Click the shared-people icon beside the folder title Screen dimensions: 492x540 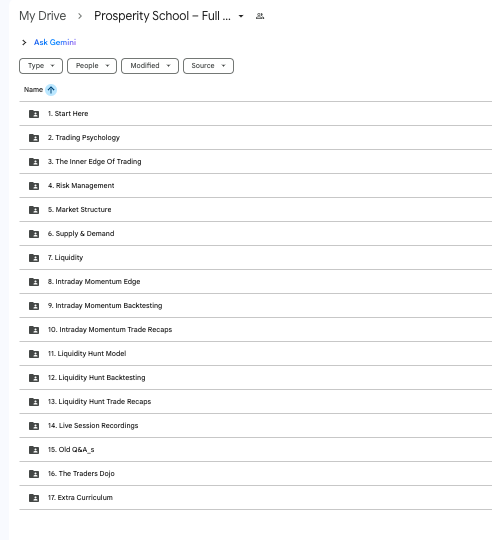click(x=260, y=16)
